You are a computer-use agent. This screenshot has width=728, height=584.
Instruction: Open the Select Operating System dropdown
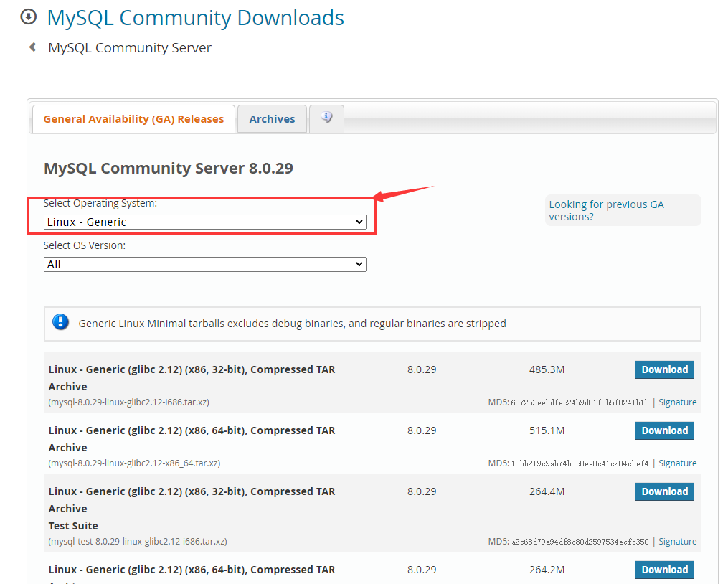click(x=204, y=222)
